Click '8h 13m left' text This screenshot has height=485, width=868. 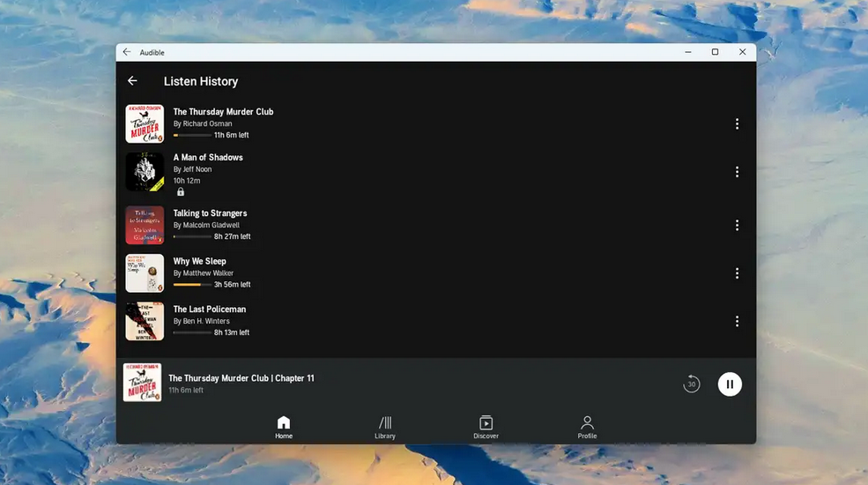pyautogui.click(x=232, y=332)
